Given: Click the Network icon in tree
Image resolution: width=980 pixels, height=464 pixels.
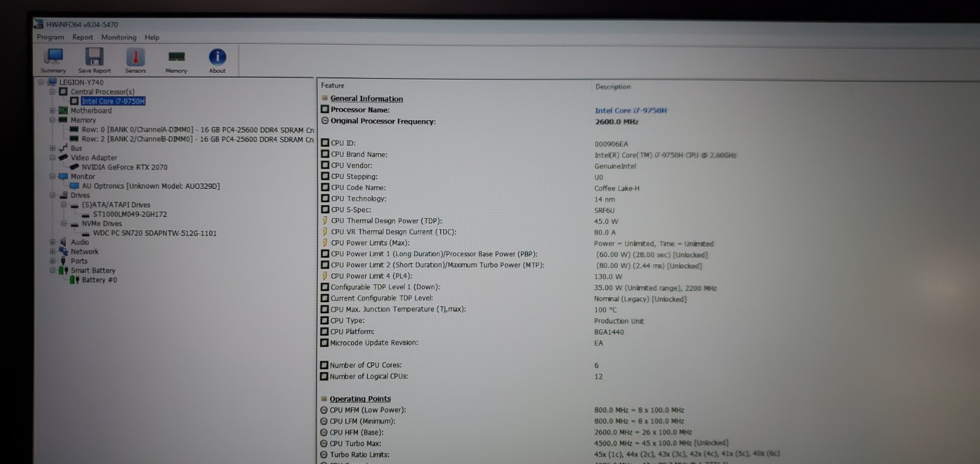Looking at the screenshot, I should (x=63, y=251).
